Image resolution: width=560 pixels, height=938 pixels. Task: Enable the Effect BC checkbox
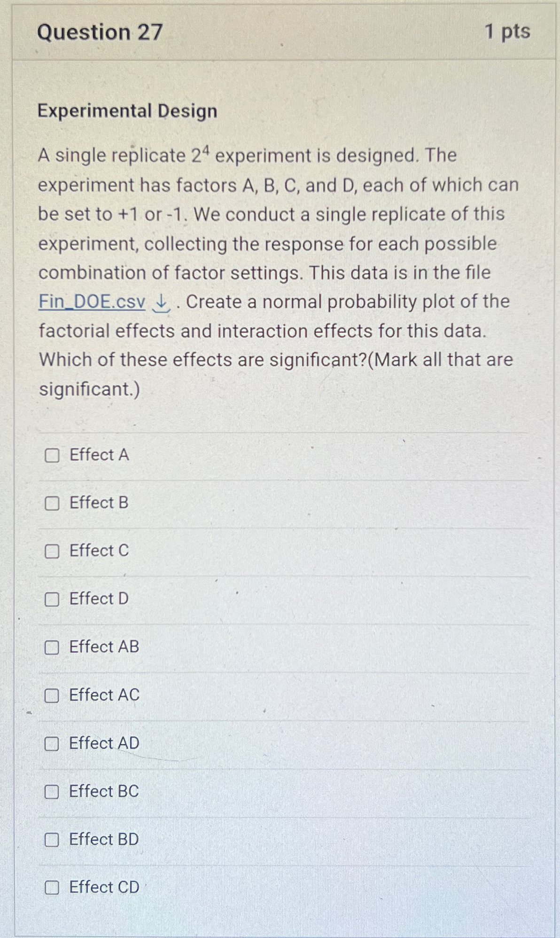(52, 792)
